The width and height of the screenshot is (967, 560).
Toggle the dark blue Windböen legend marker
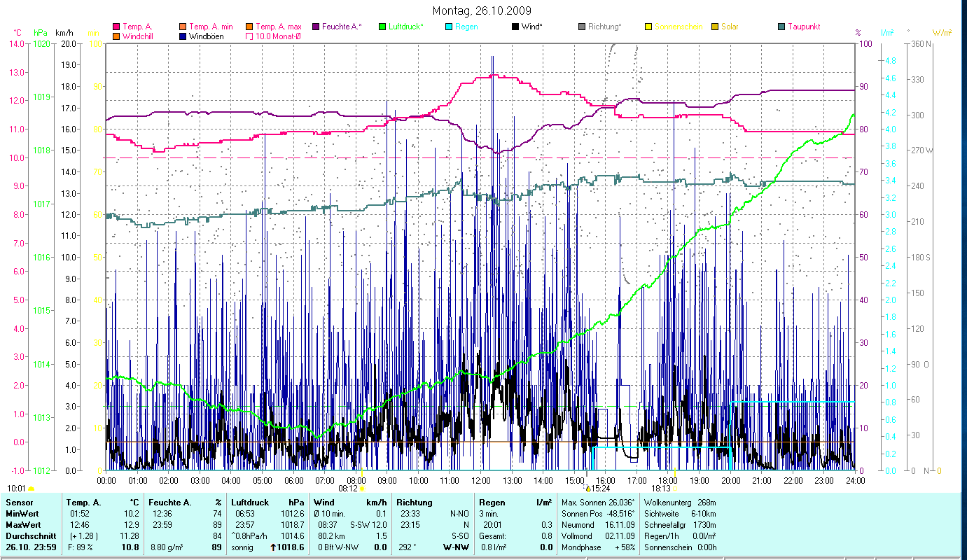[x=183, y=36]
